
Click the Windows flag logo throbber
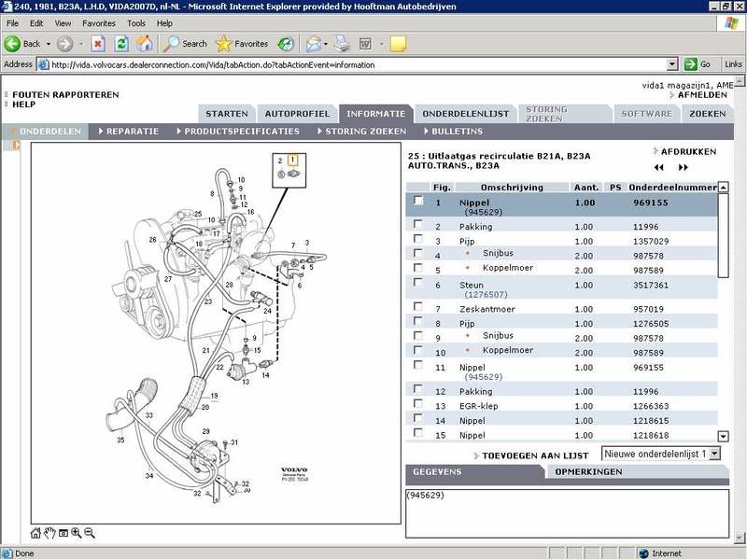pyautogui.click(x=731, y=23)
